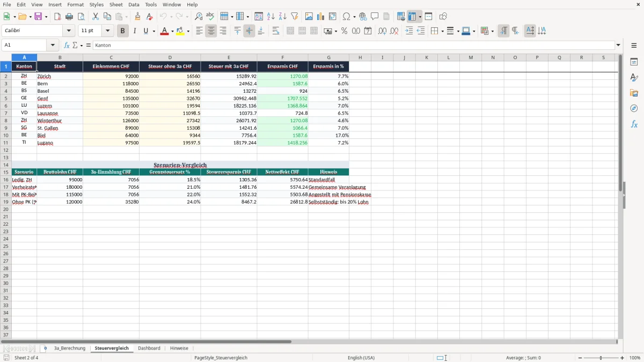Open the Font Name dropdown
Viewport: 644px width, 362px height.
click(x=69, y=31)
